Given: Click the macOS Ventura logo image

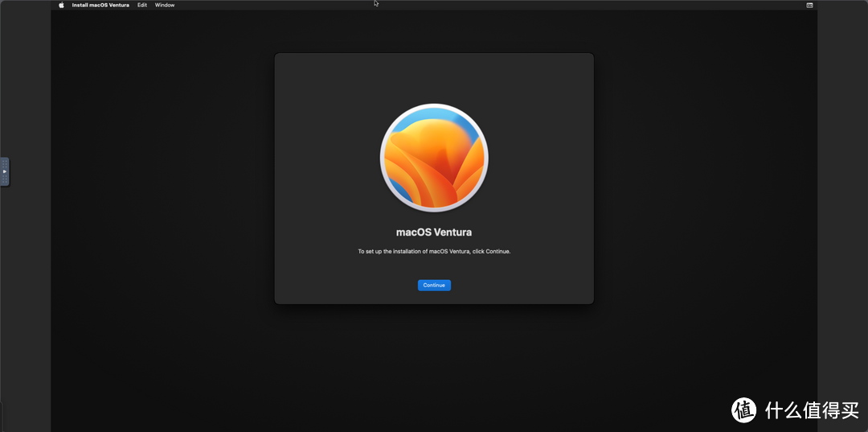Looking at the screenshot, I should (x=434, y=158).
